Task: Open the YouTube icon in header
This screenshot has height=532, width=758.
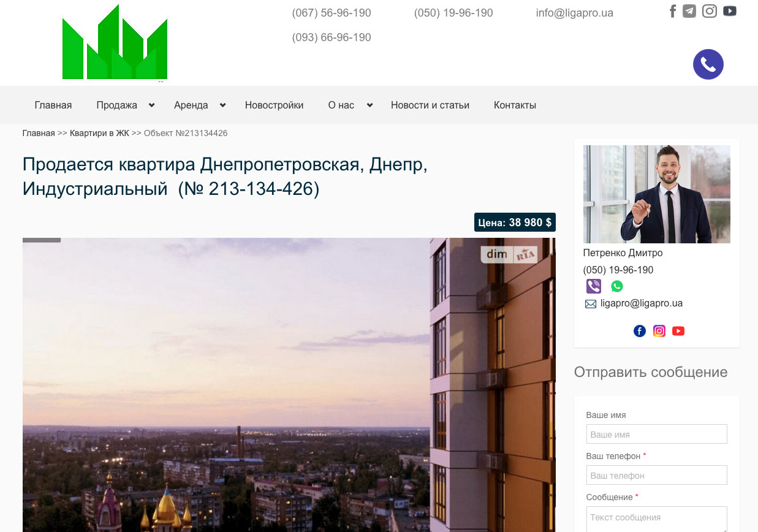Action: pyautogui.click(x=729, y=11)
